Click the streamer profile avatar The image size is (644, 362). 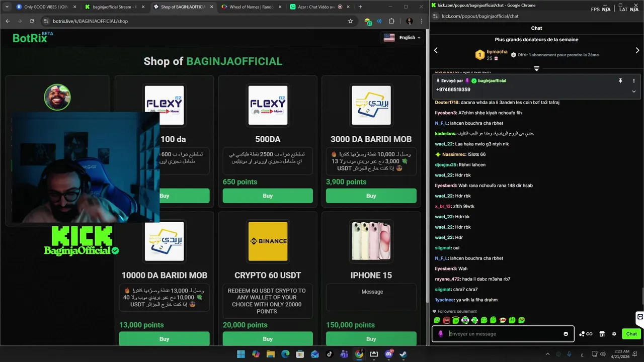57,97
